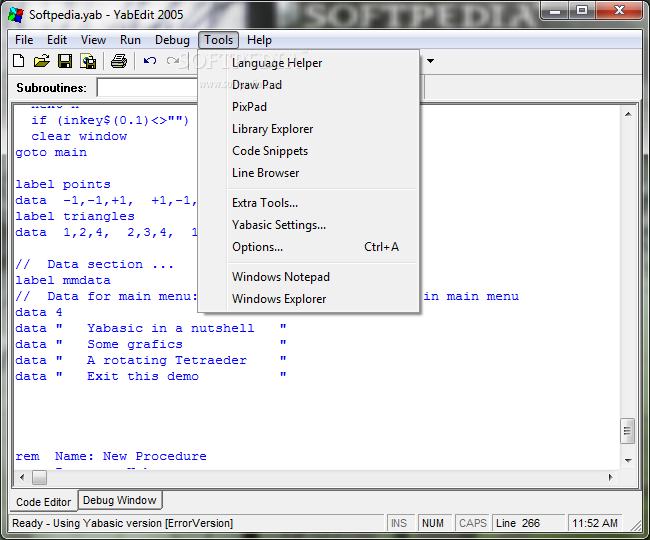Click horizontal scrollbar left arrow
Viewport: 650px width, 540px height.
[22, 477]
